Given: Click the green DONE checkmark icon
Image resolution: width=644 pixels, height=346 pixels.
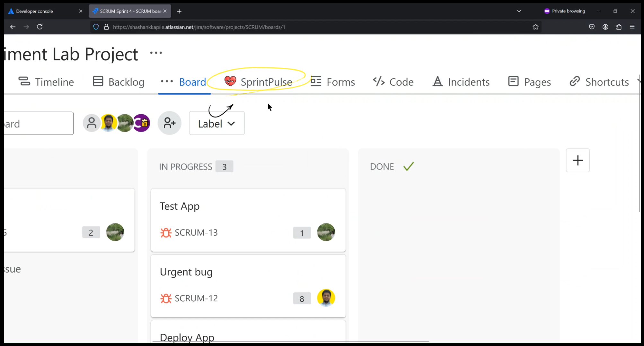Looking at the screenshot, I should [x=409, y=166].
